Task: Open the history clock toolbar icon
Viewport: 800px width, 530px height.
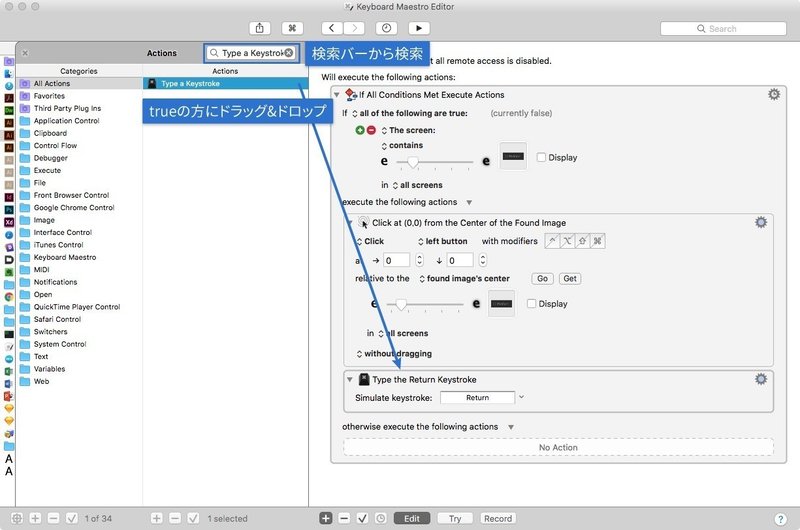Action: point(386,28)
